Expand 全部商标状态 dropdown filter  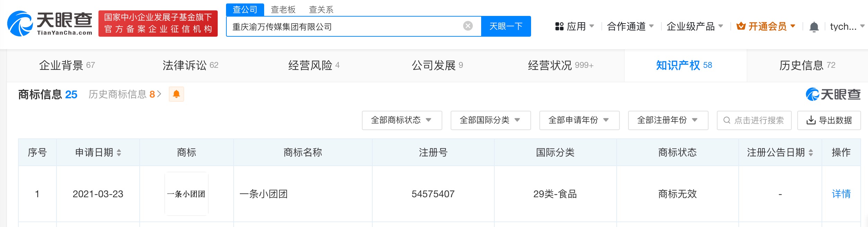coord(401,120)
